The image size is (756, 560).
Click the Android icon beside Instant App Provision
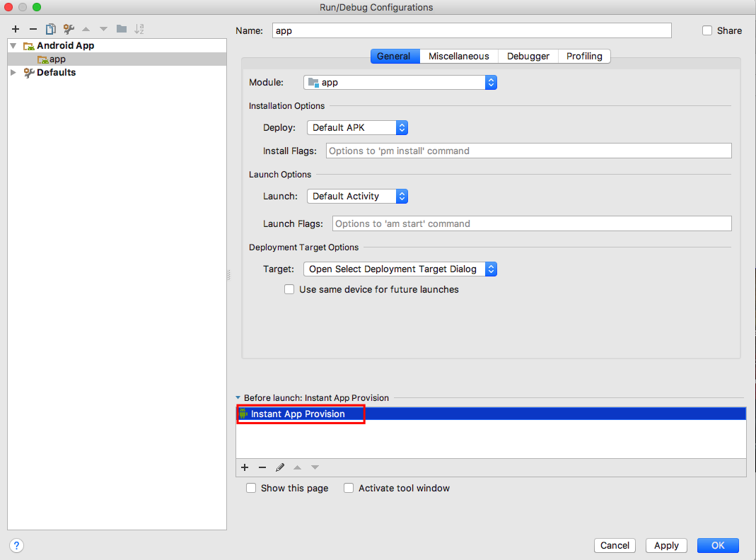coord(243,414)
